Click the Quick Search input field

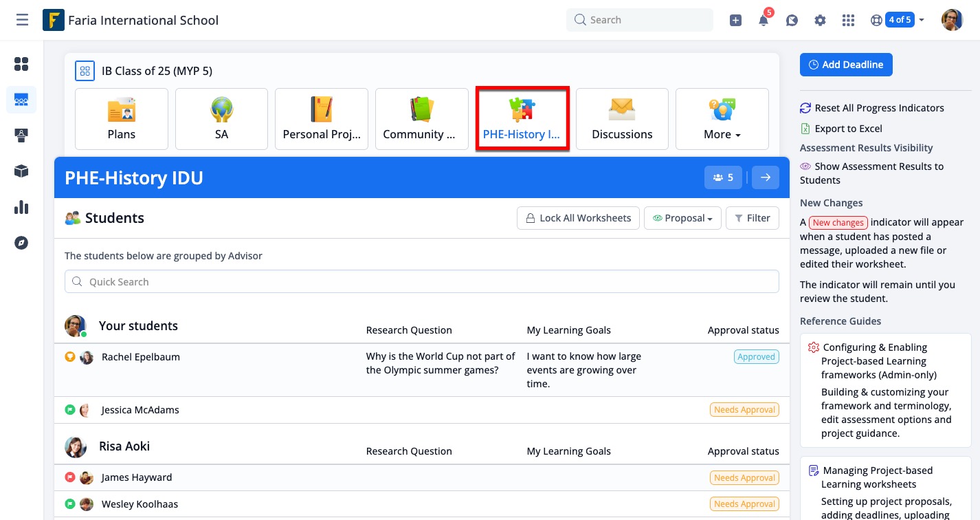coord(421,282)
